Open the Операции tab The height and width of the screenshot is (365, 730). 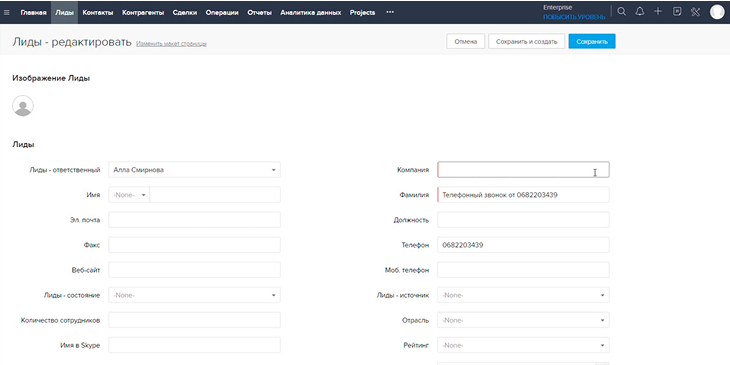tap(222, 13)
